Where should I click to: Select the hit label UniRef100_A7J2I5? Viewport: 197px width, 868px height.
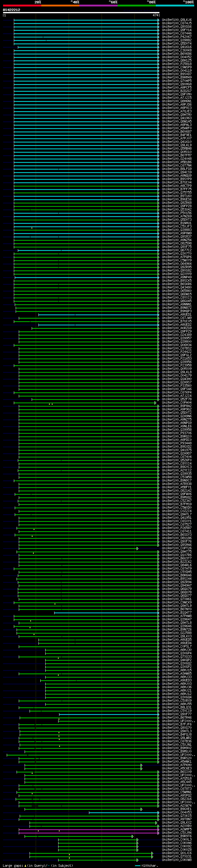pos(176,98)
